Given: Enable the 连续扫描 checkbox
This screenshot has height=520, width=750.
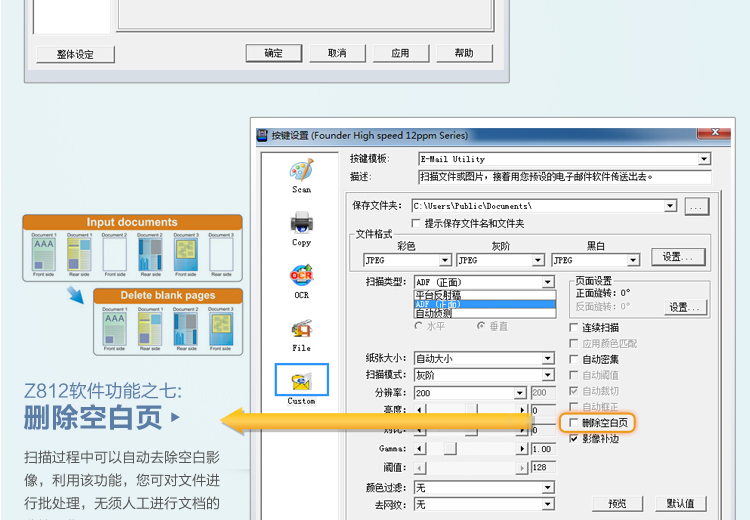Looking at the screenshot, I should click(x=573, y=328).
